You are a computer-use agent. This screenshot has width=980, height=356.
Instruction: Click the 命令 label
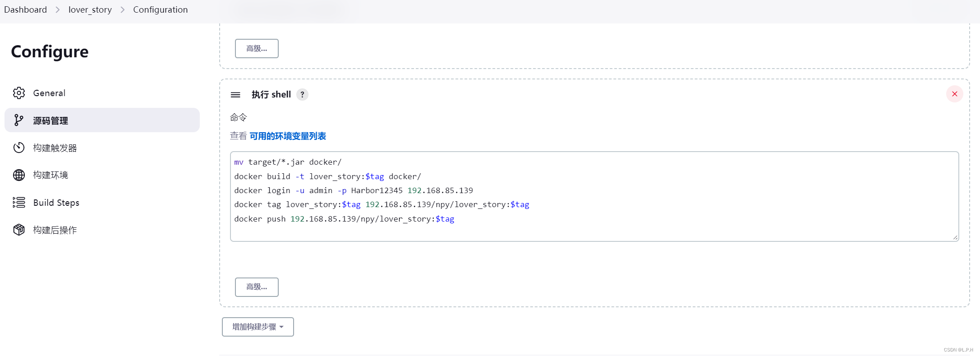point(239,117)
